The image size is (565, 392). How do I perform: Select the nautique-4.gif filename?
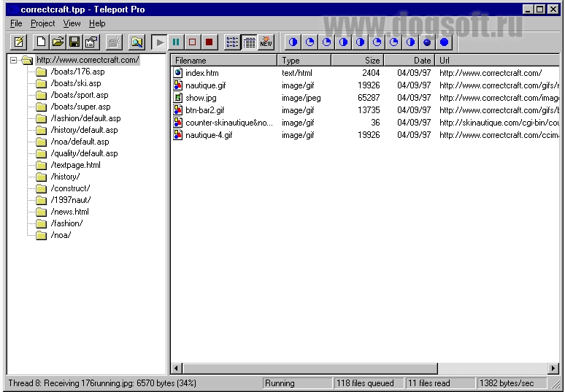pos(209,135)
